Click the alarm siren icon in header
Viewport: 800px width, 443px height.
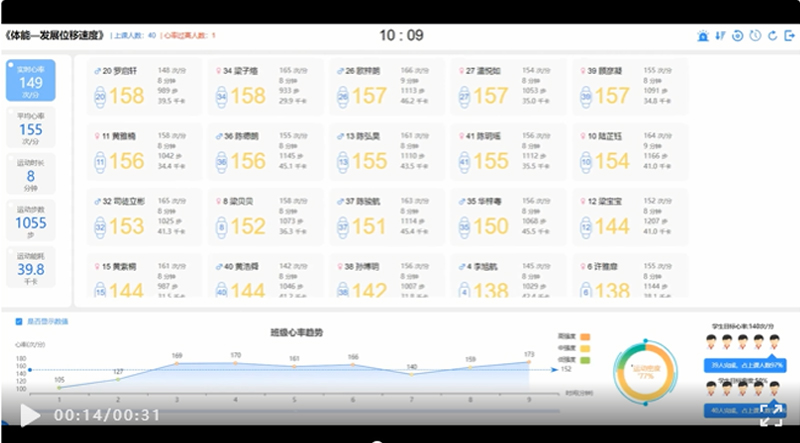[x=703, y=36]
